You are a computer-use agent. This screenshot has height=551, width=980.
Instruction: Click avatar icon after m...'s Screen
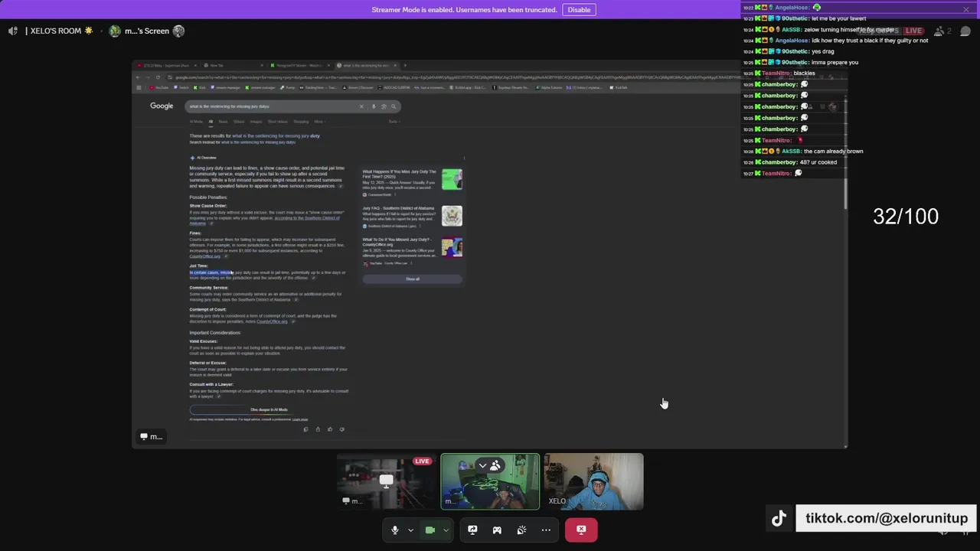178,31
